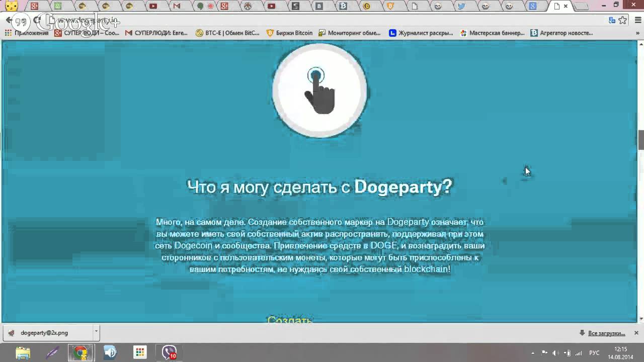Open the Приложения apps bookmark

pos(27,33)
